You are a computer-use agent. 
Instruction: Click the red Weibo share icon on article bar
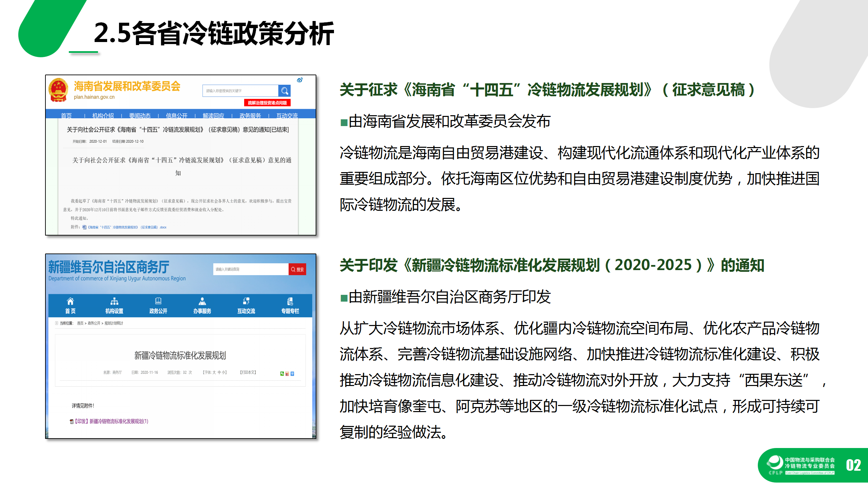click(x=288, y=374)
